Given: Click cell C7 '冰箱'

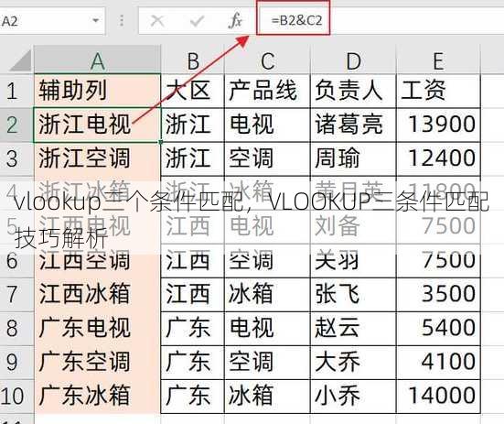Looking at the screenshot, I should click(267, 294).
